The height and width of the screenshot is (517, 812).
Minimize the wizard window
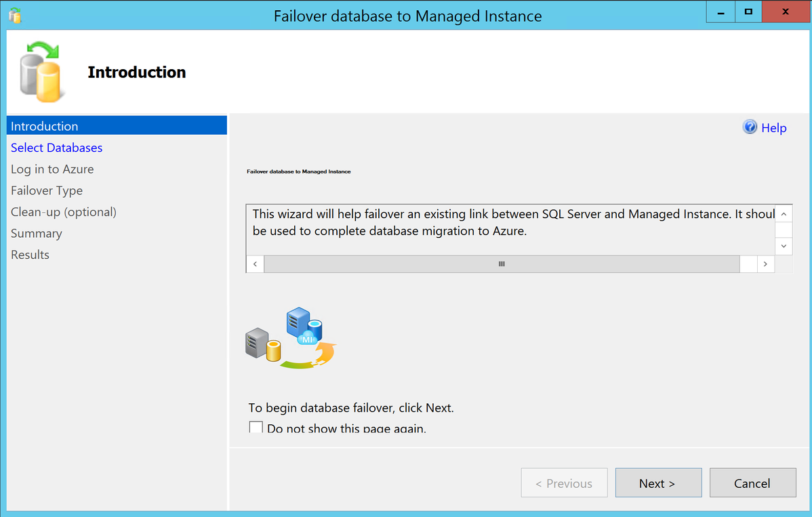click(721, 12)
